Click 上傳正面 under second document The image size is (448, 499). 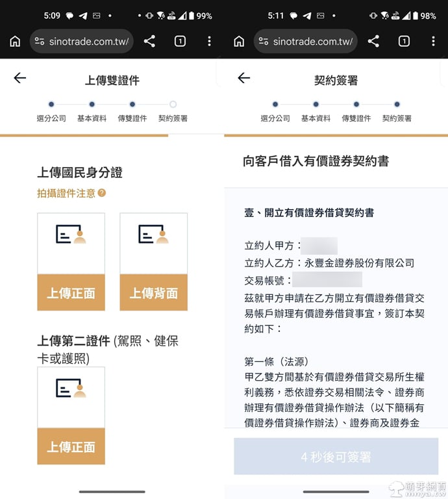71,446
